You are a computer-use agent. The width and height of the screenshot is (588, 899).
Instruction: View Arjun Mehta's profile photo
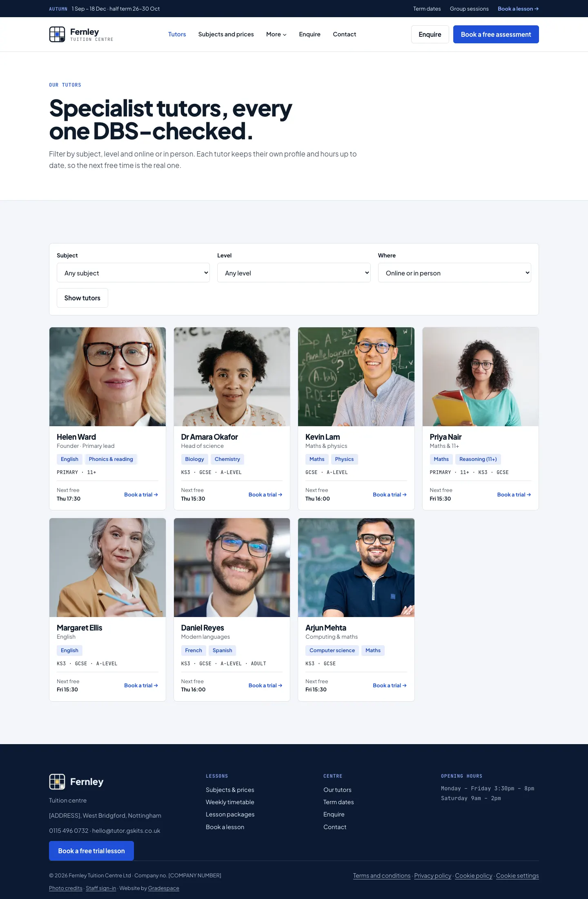click(x=356, y=568)
